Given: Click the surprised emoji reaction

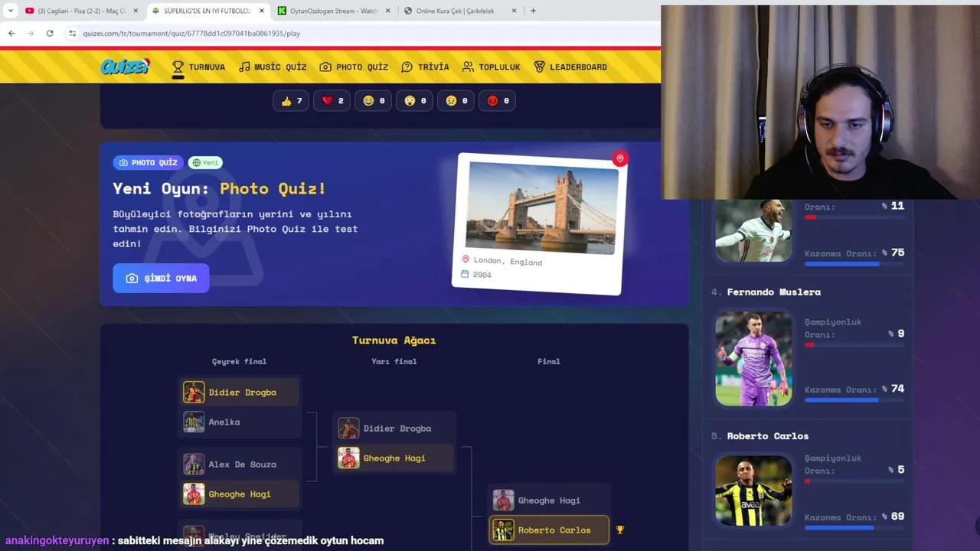Looking at the screenshot, I should (x=415, y=100).
